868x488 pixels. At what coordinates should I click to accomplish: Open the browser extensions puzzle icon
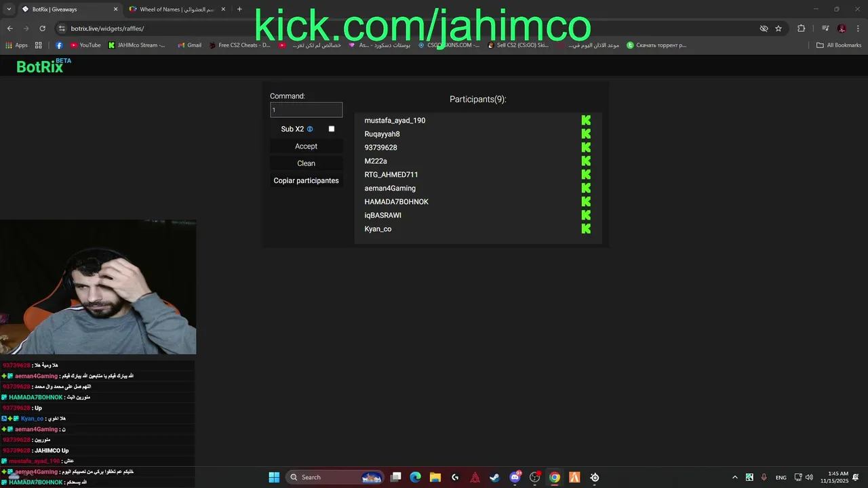coord(802,28)
